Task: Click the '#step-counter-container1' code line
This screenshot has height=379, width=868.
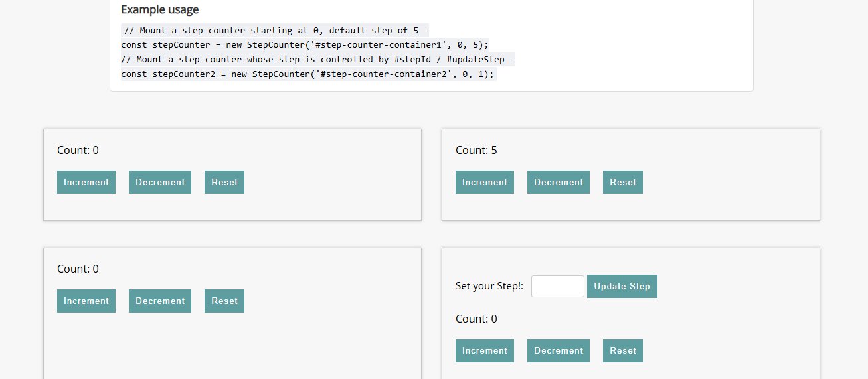Action: (305, 45)
